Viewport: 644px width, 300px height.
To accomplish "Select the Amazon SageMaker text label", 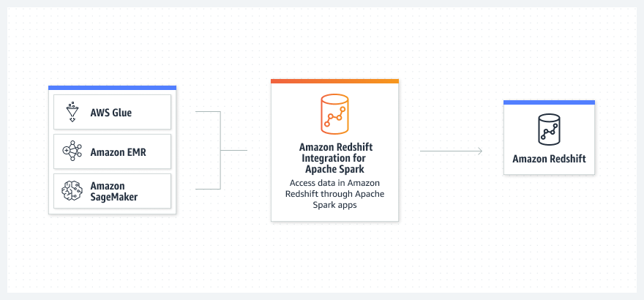I will [108, 191].
